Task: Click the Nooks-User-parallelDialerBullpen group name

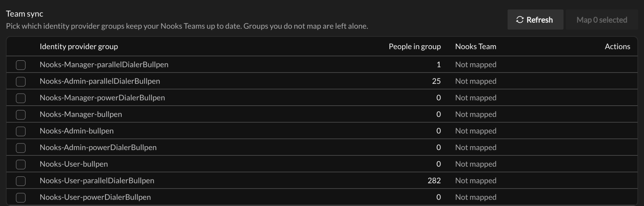Action: [x=97, y=181]
